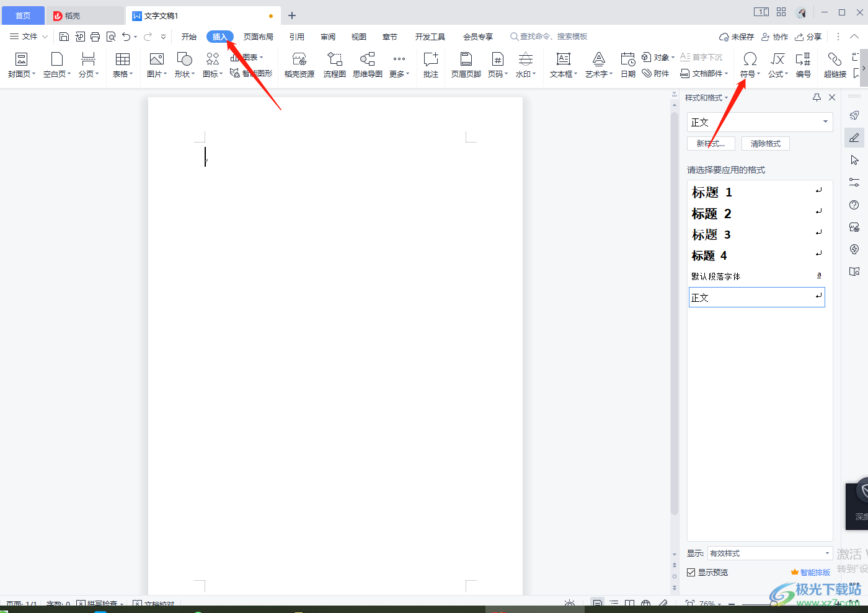Insert a comment (批注)
The image size is (868, 613).
431,65
